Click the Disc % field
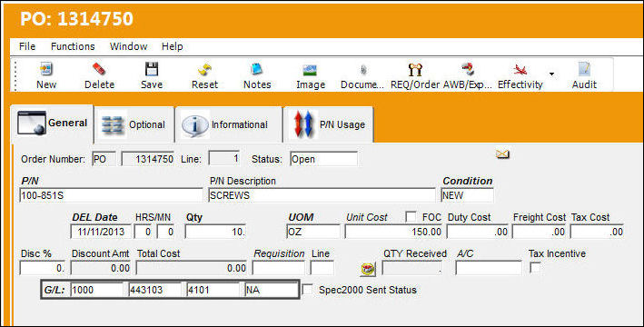 [x=43, y=268]
